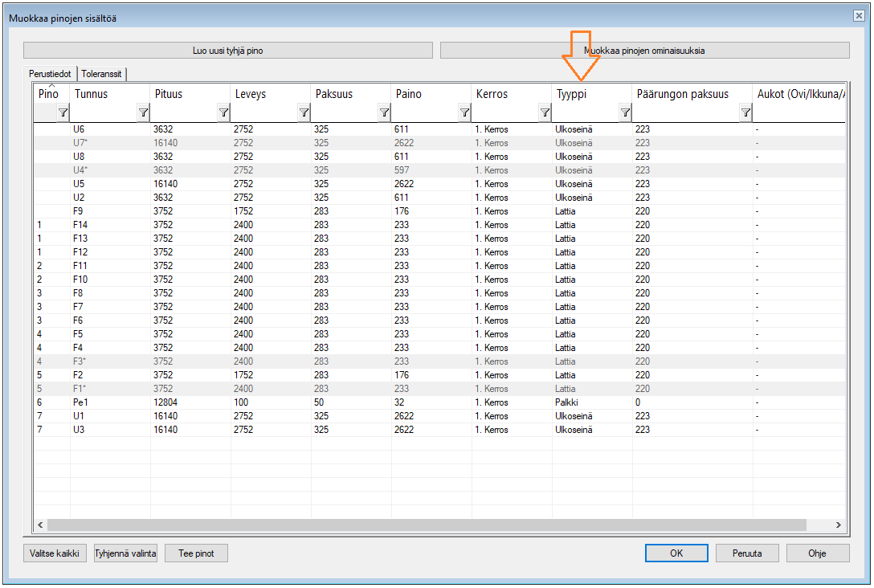Click the Valitse kaikki button
This screenshot has width=874, height=588.
55,553
